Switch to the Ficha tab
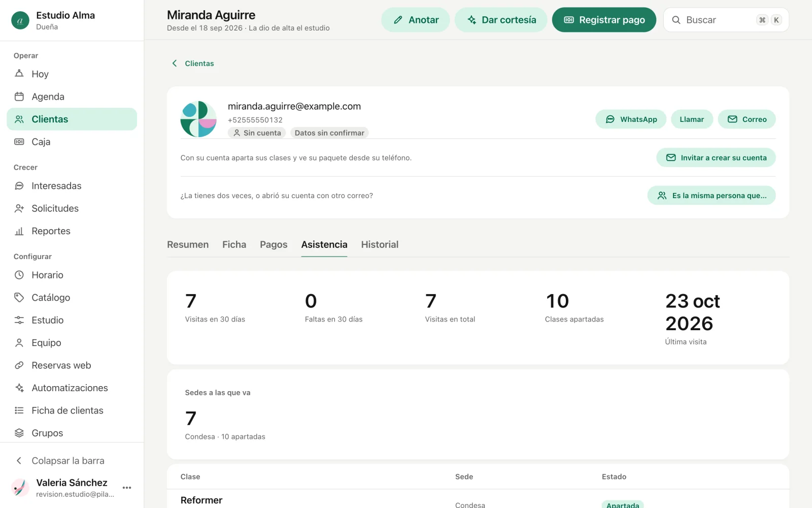The height and width of the screenshot is (508, 812). coord(234,244)
